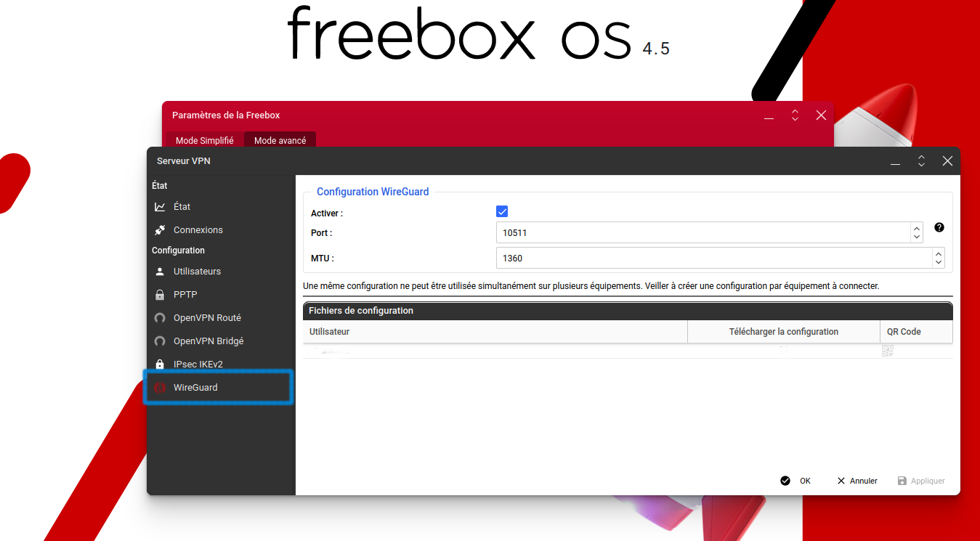Decrease the MTU value with down arrow

(x=939, y=262)
